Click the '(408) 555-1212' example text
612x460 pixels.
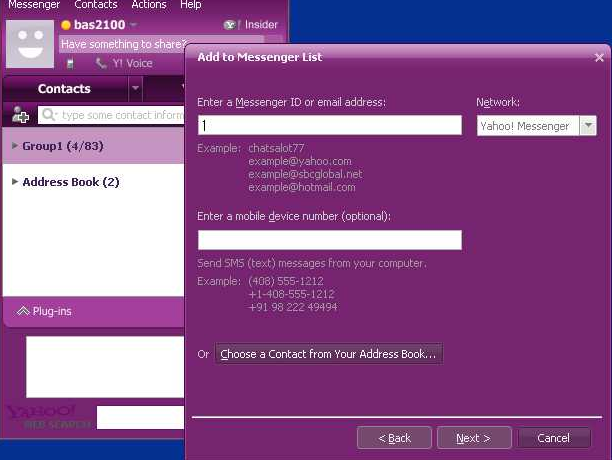pyautogui.click(x=286, y=281)
